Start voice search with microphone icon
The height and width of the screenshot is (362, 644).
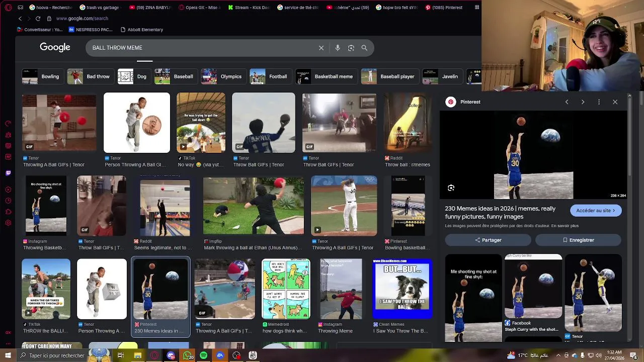338,48
